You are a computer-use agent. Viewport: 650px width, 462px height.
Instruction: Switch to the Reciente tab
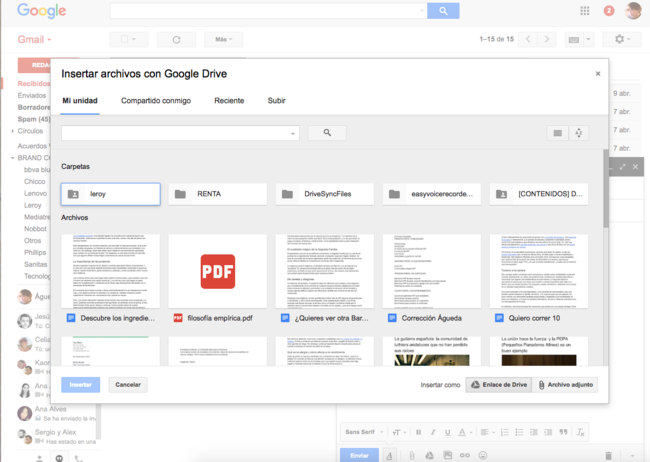[x=229, y=100]
